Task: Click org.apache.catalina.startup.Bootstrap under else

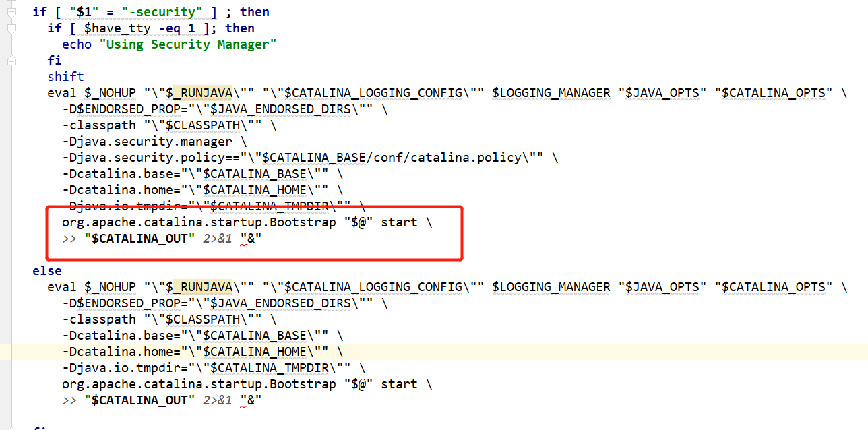Action: point(199,384)
